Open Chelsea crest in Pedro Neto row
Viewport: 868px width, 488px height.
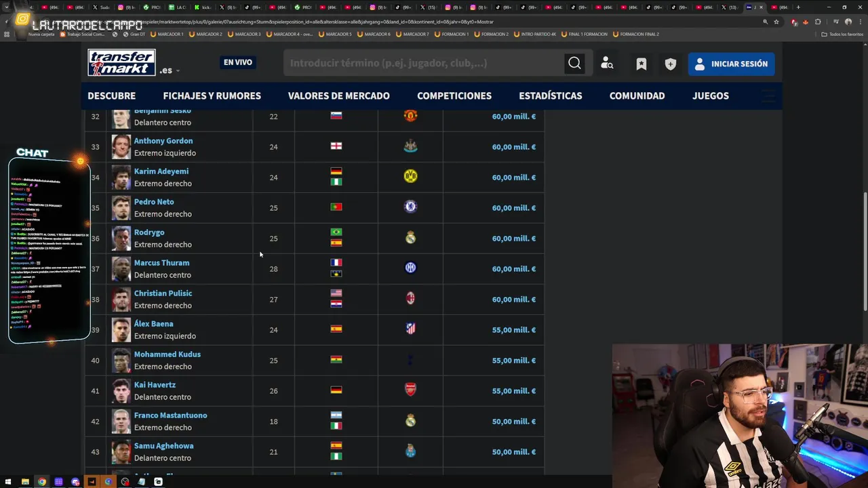(x=410, y=207)
